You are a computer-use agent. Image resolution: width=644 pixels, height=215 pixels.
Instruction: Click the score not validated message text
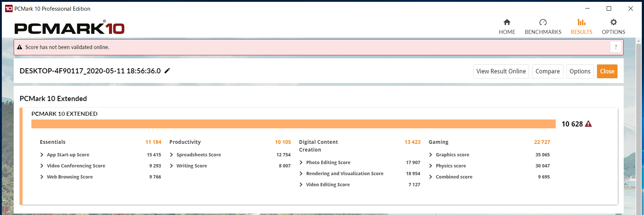tap(67, 47)
